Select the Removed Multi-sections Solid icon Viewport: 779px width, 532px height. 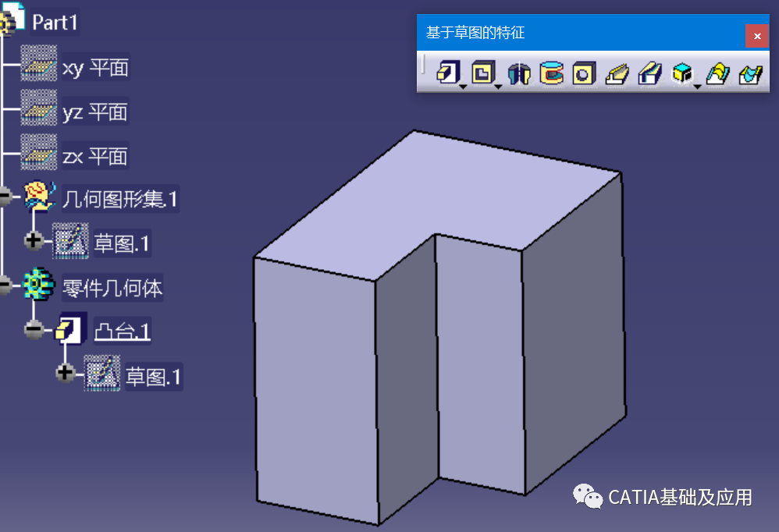751,73
